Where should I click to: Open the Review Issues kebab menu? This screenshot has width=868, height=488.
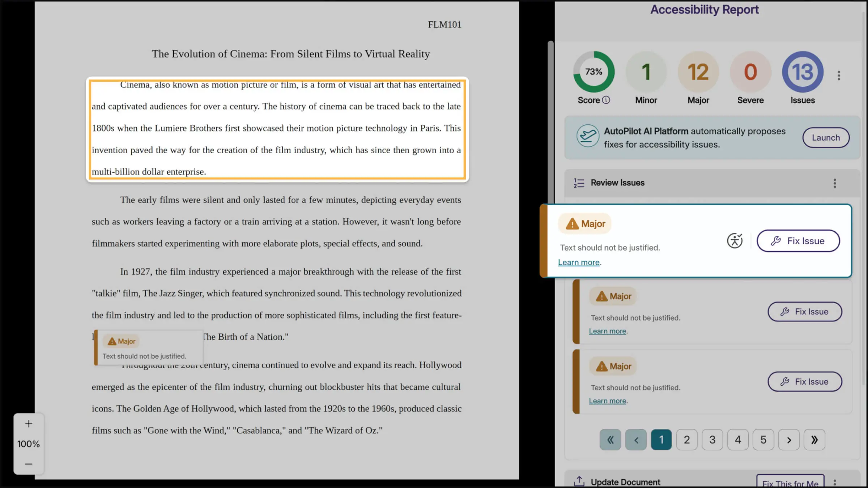click(835, 184)
